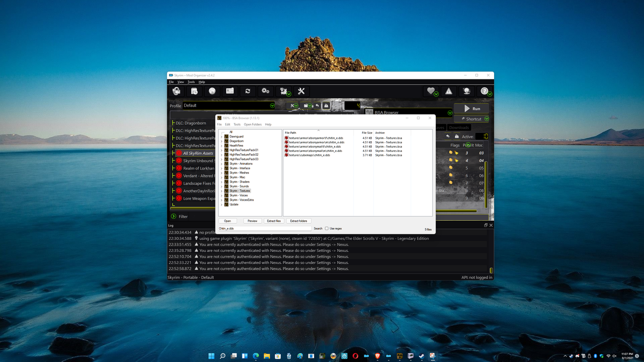644x362 pixels.
Task: Click the search field containing Chitin_e.dds
Action: [265, 228]
